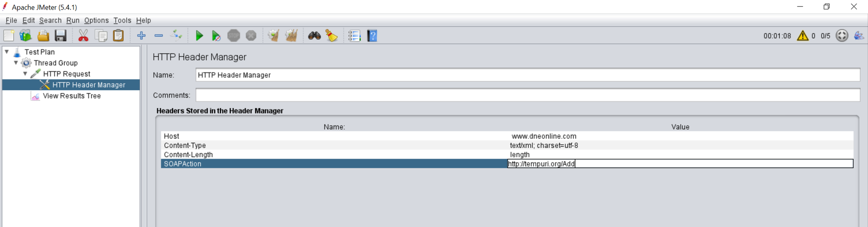Select the Content-Type header name cell
The image size is (868, 227).
pos(334,146)
